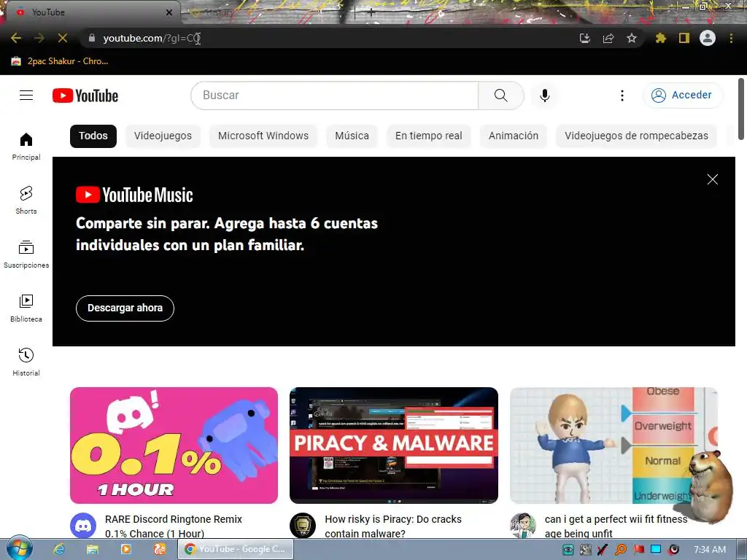Click the Acceder sign-in button

683,96
